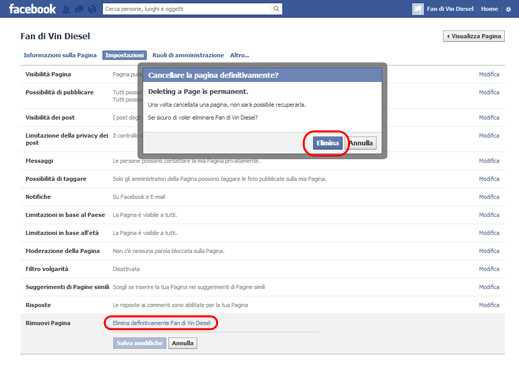Image resolution: width=519 pixels, height=369 pixels.
Task: Click Annulla under Rimuovi Pagina
Action: click(x=183, y=343)
